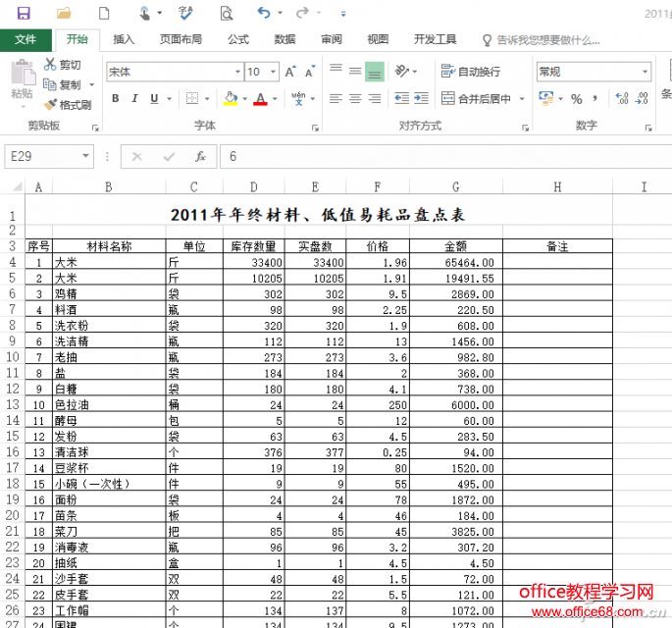Image resolution: width=672 pixels, height=628 pixels.
Task: Align text to top of cell
Action: pyautogui.click(x=336, y=69)
